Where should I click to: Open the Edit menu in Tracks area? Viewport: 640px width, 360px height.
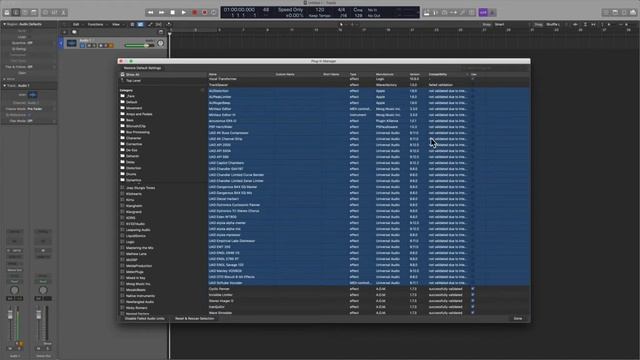click(x=76, y=24)
